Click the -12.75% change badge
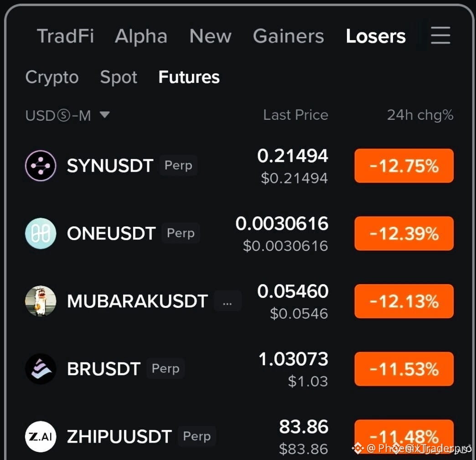Image resolution: width=476 pixels, height=460 pixels. click(x=404, y=166)
